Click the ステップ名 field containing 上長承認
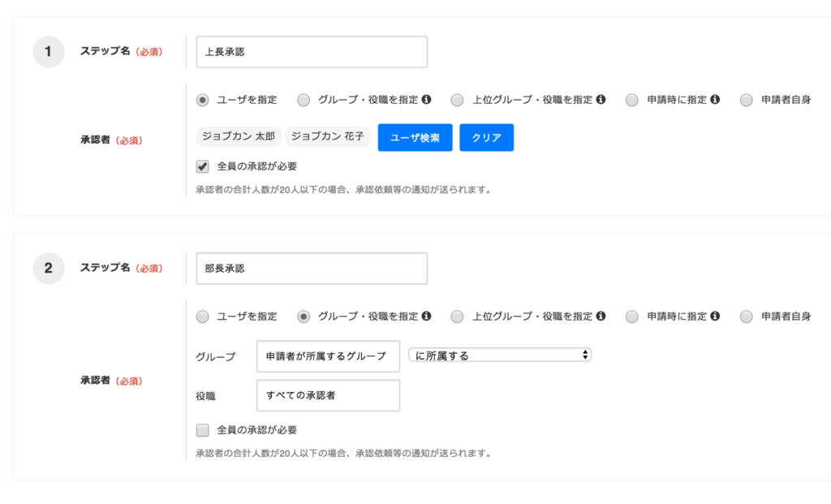The height and width of the screenshot is (504, 831). 311,51
